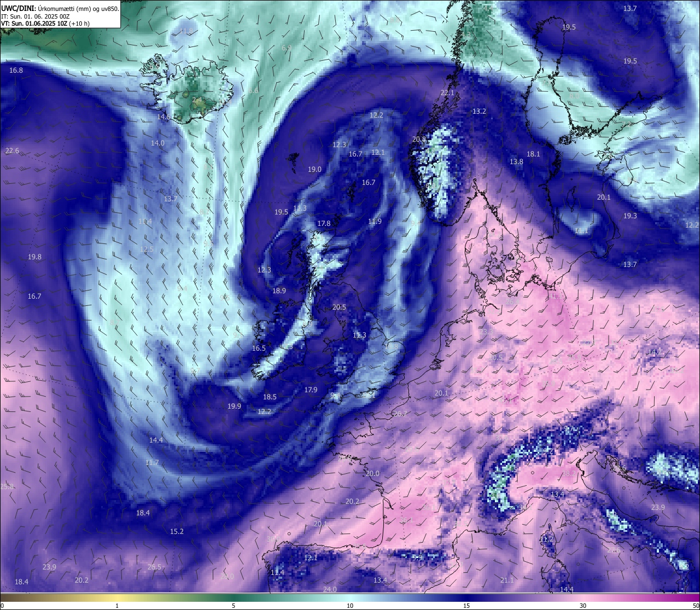This screenshot has height=610, width=700.
Task: Click the 22.6 value on the map
Action: click(x=12, y=150)
